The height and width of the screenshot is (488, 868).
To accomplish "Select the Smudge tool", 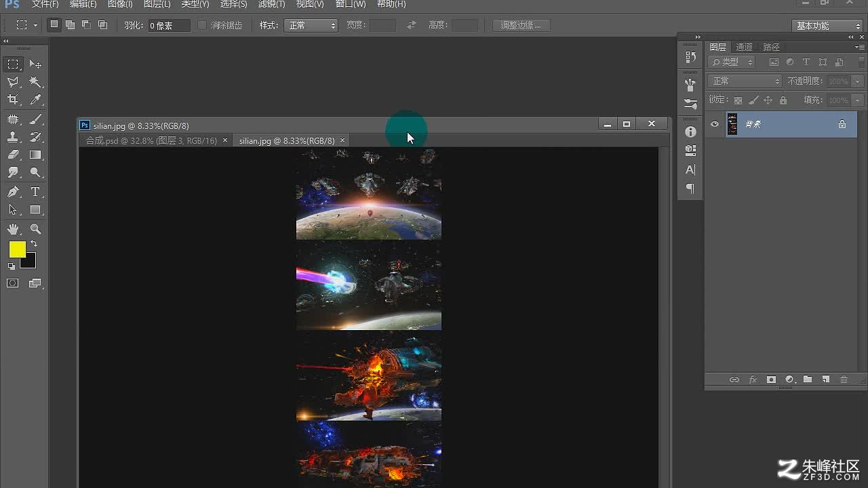I will [13, 172].
